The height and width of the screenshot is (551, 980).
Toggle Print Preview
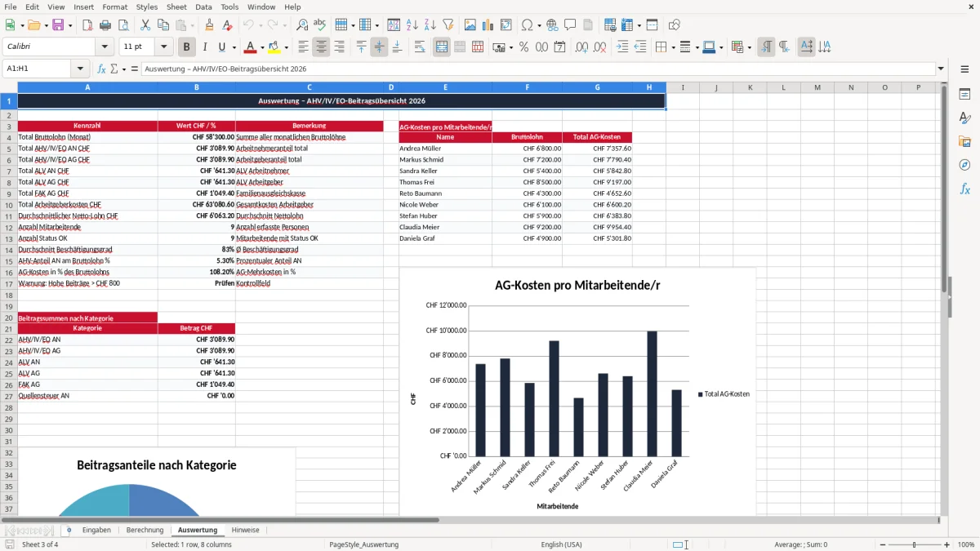[122, 25]
